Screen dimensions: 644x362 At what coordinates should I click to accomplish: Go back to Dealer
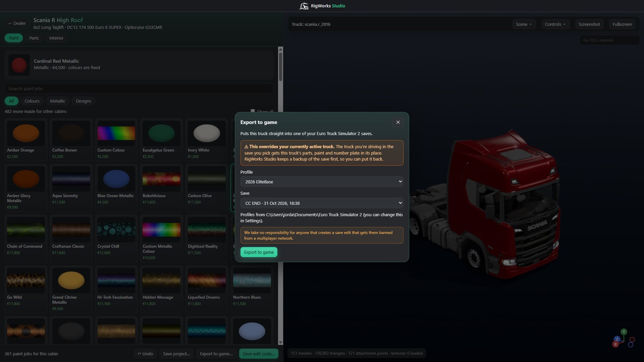point(17,23)
